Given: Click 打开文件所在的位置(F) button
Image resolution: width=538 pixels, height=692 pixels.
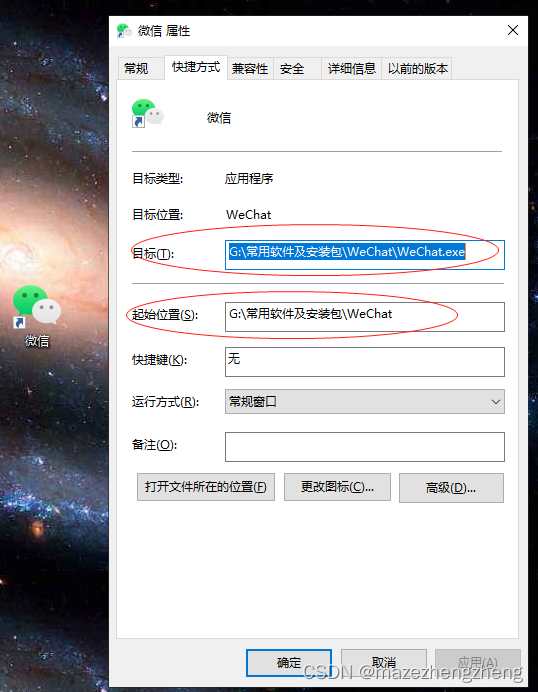Looking at the screenshot, I should point(206,487).
